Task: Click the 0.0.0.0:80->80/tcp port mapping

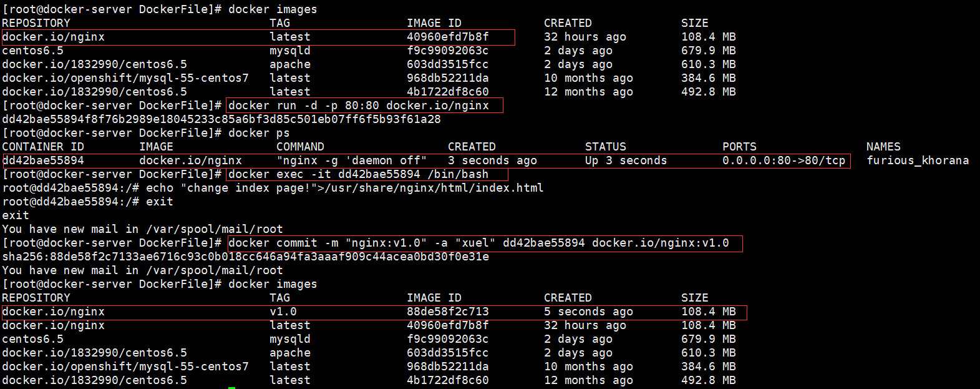Action: [784, 160]
